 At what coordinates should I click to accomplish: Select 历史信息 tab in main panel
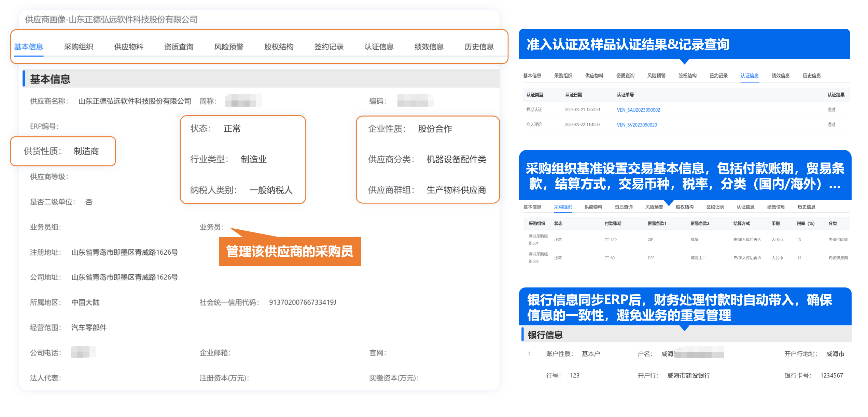(x=479, y=47)
